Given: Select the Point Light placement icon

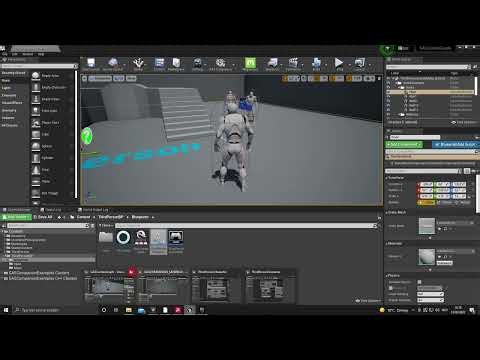Looking at the screenshot, I should point(36,111).
